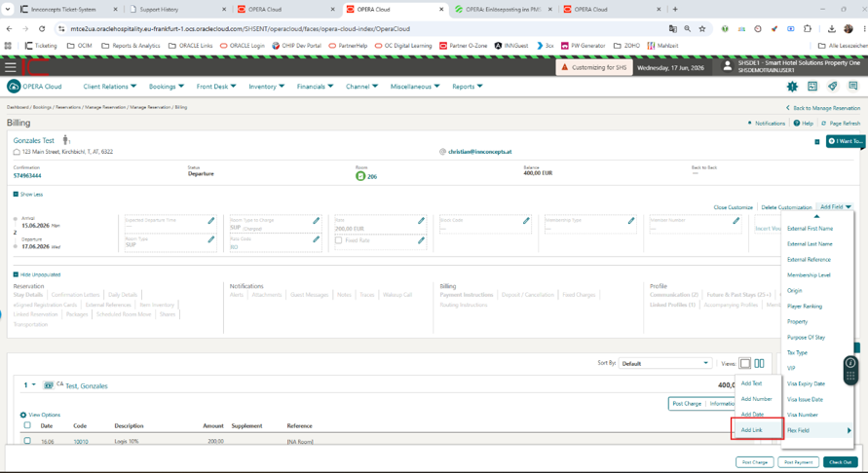This screenshot has height=473, width=868.
Task: Edit the Room Type field pencil
Action: [210, 239]
